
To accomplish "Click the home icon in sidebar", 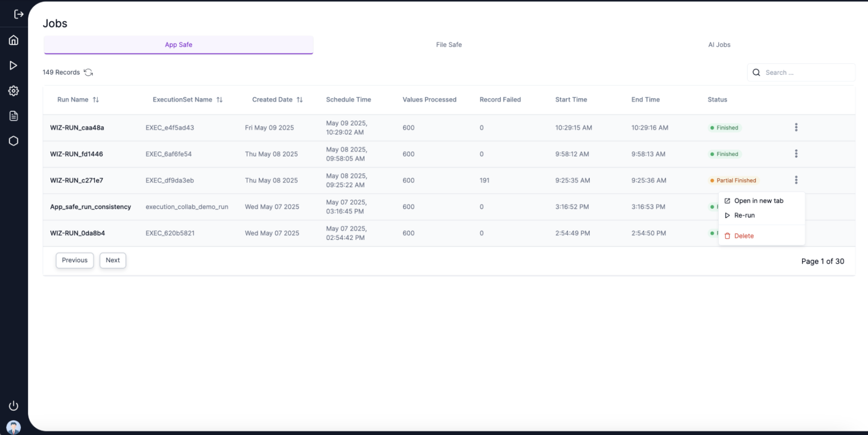I will click(14, 40).
